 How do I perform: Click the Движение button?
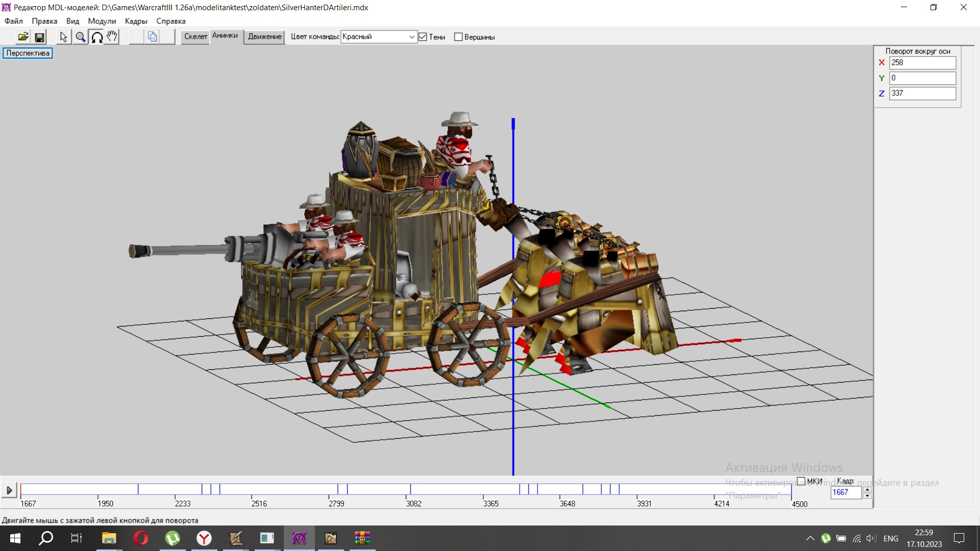click(264, 36)
